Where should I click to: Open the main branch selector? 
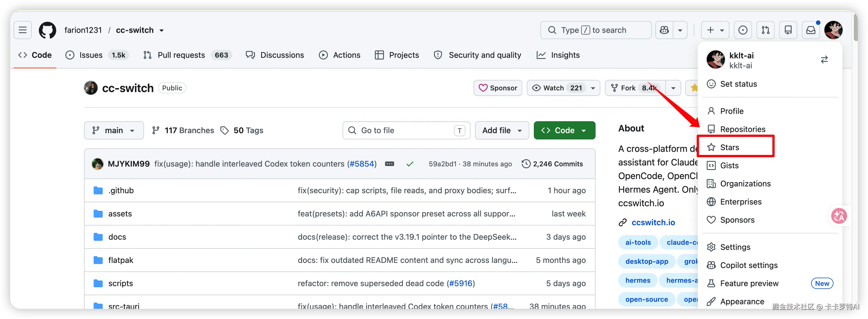click(114, 130)
